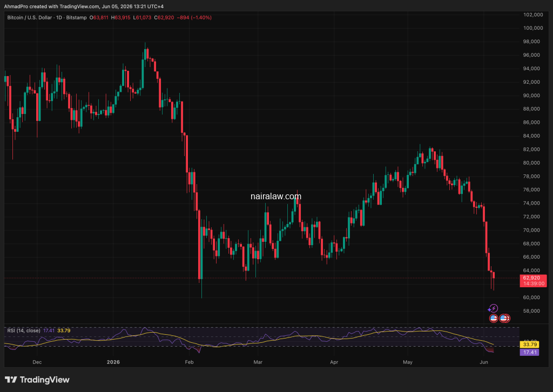Click the 82,000 price axis label
Viewport: 553px width, 392px height.
click(x=531, y=150)
